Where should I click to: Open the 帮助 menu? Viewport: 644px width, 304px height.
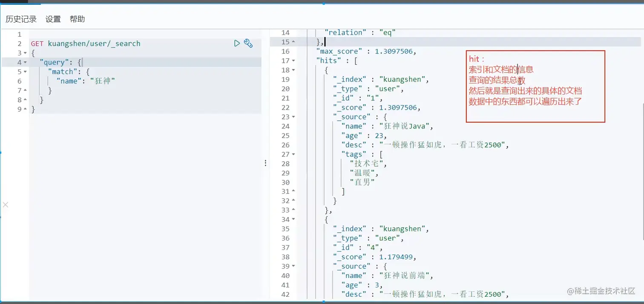click(x=77, y=19)
